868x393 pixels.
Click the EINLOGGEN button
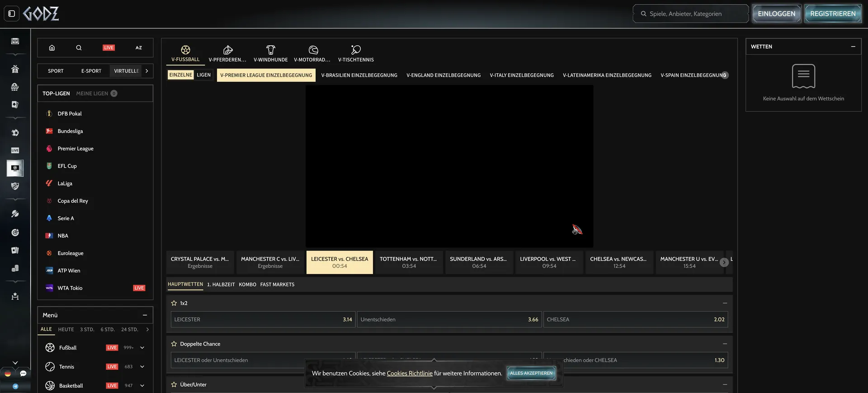tap(777, 14)
